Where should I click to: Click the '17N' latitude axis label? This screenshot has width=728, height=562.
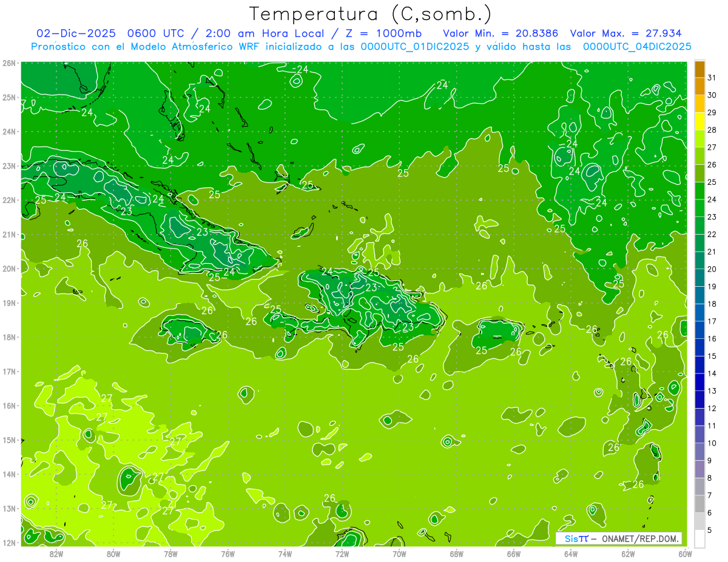(x=9, y=372)
